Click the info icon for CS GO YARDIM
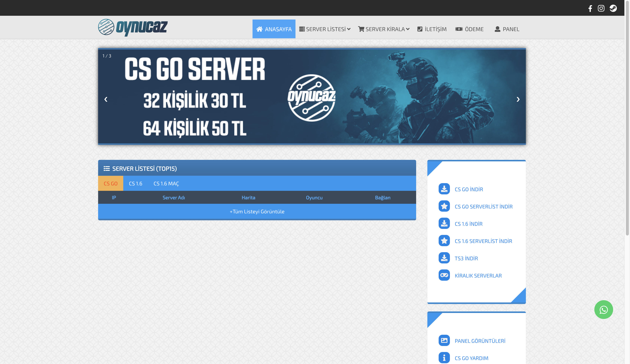The height and width of the screenshot is (364, 630). [x=444, y=358]
